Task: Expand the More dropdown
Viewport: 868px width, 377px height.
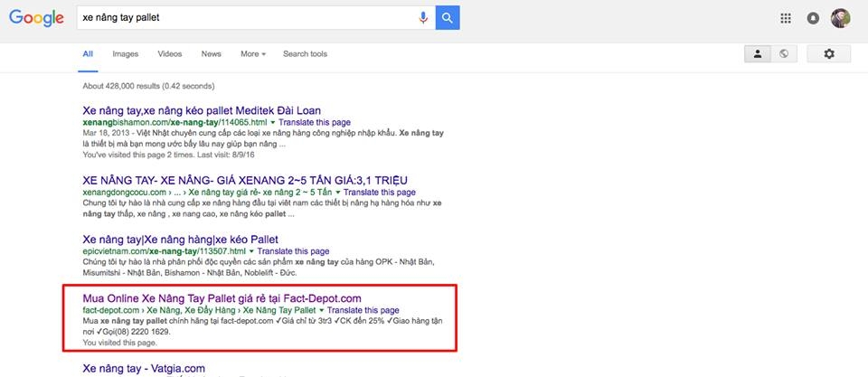Action: pyautogui.click(x=253, y=53)
